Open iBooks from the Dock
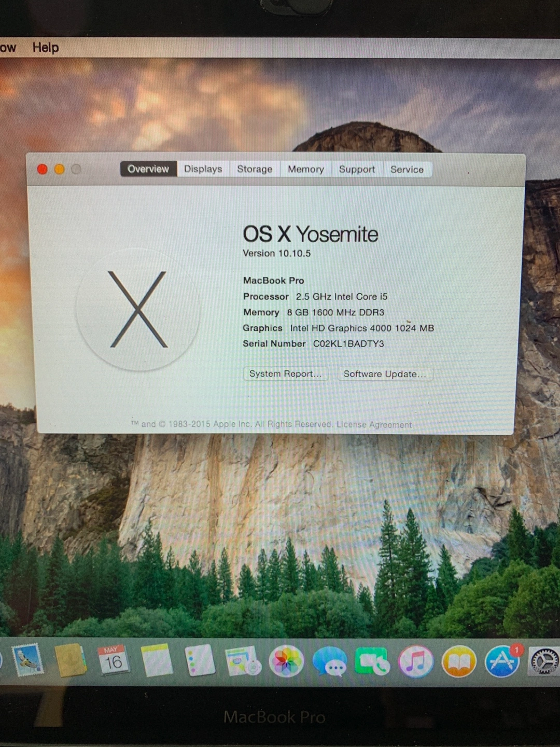560x747 pixels. click(459, 662)
